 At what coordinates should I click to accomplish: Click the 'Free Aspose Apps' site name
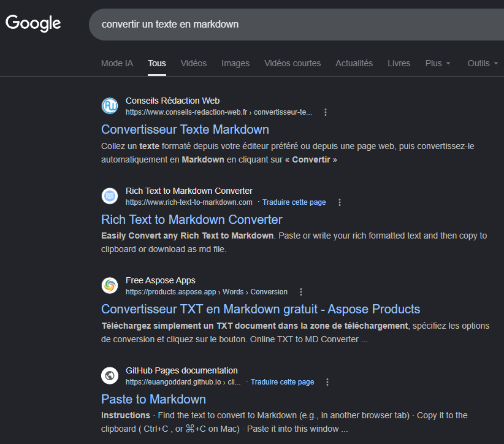pos(161,280)
